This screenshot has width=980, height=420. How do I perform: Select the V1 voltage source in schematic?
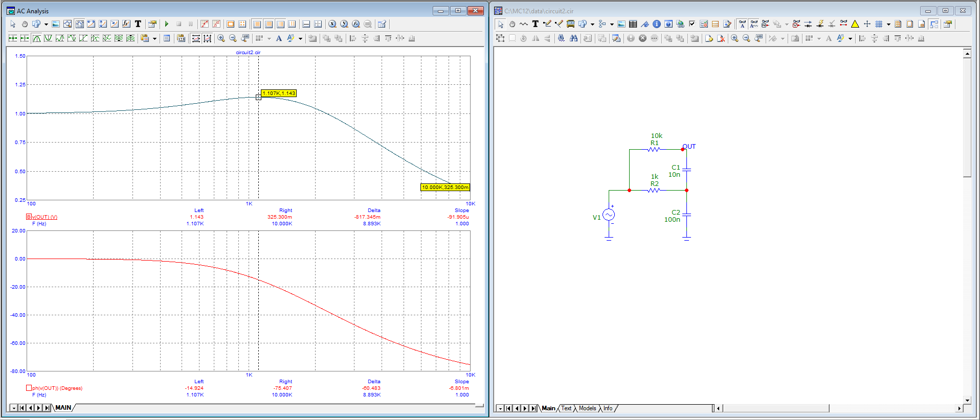(608, 215)
